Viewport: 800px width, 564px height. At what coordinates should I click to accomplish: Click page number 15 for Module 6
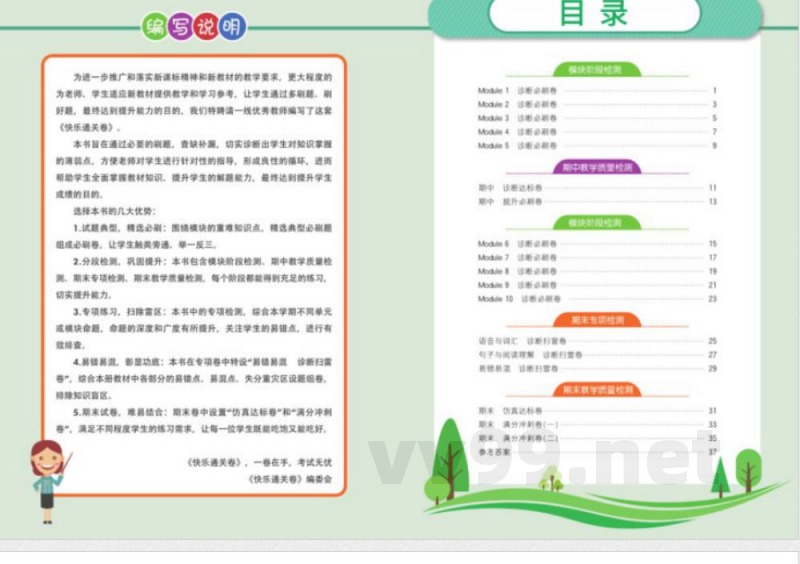point(713,243)
